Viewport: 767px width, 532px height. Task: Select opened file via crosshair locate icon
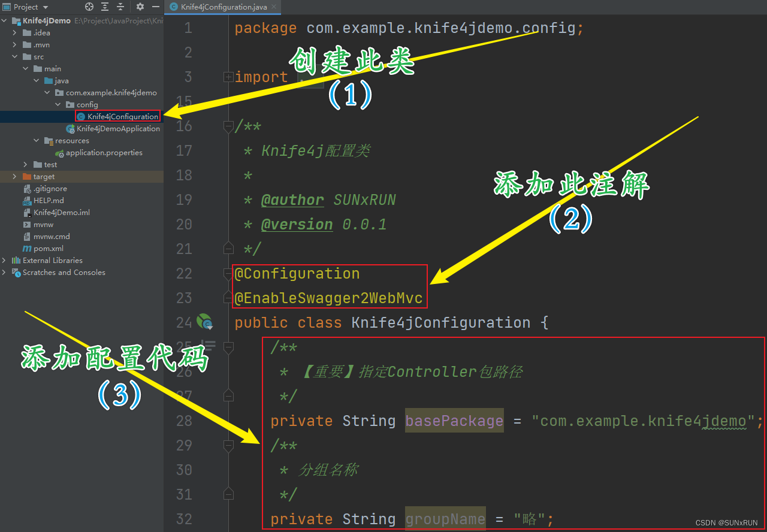[89, 7]
